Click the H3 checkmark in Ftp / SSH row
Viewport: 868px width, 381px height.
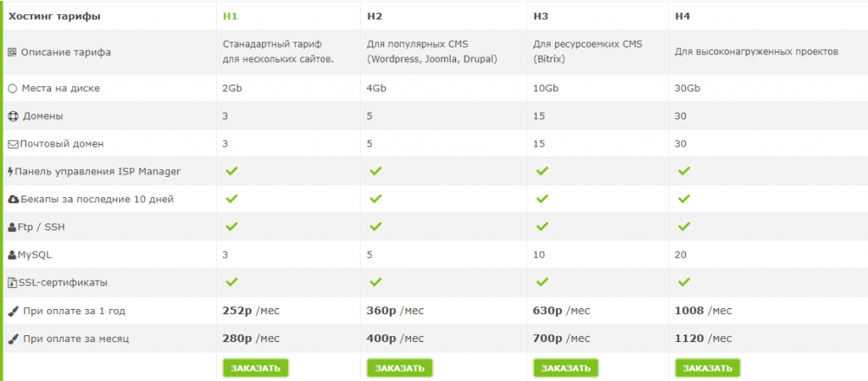pyautogui.click(x=542, y=227)
